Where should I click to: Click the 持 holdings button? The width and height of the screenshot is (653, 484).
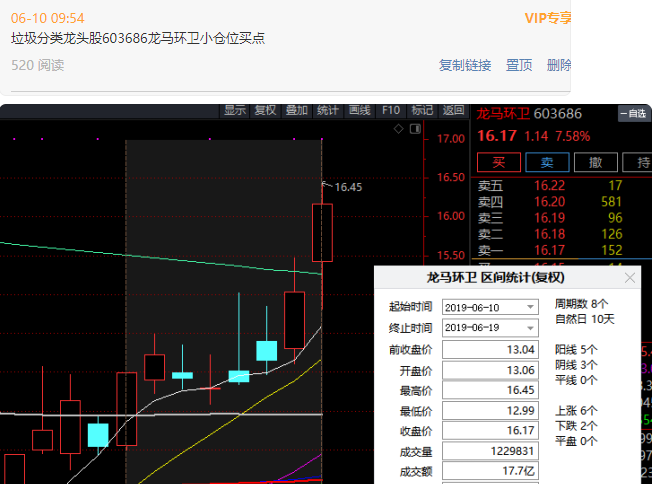pos(638,162)
